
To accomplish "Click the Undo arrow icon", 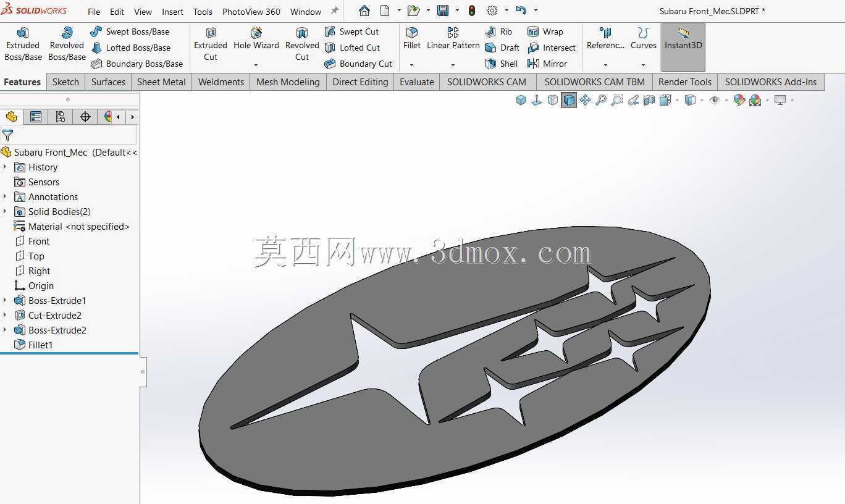I will [x=521, y=11].
